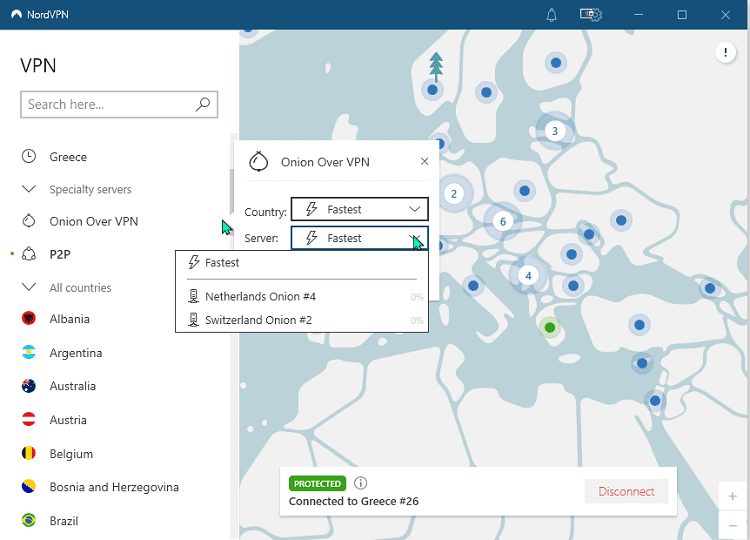Select Switzerland Onion #2 server
The image size is (750, 540).
tap(302, 320)
